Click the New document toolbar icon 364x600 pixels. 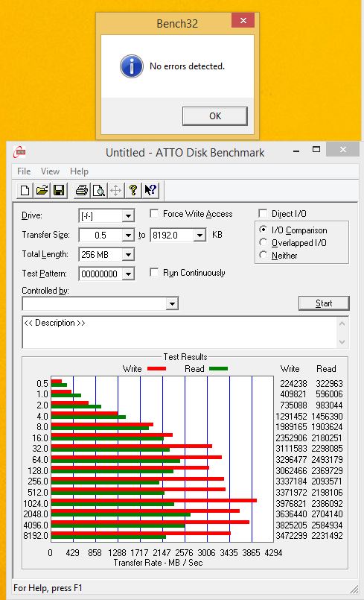click(25, 190)
